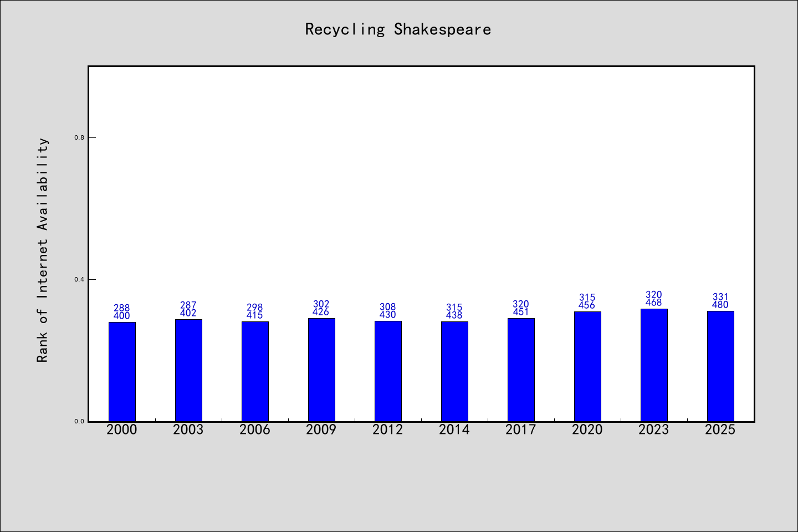Select the blue bar for 2012
Viewport: 798px width, 532px height.
click(388, 371)
